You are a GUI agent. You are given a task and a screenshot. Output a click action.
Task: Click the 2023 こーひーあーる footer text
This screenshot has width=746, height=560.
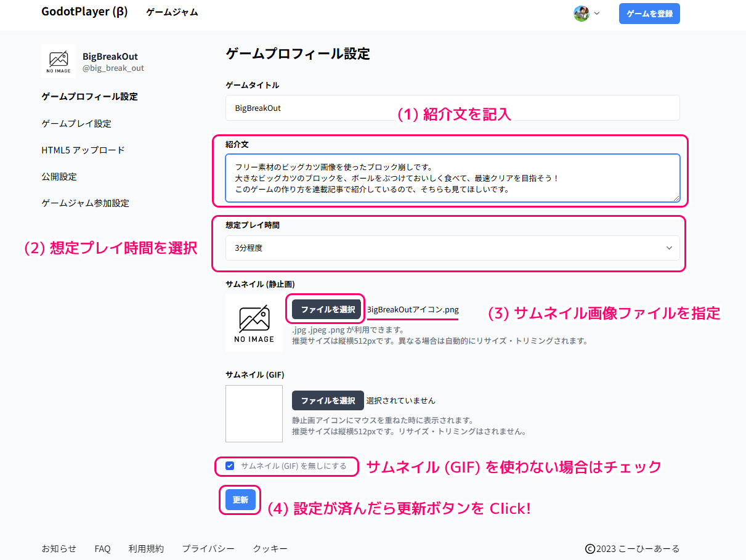638,548
